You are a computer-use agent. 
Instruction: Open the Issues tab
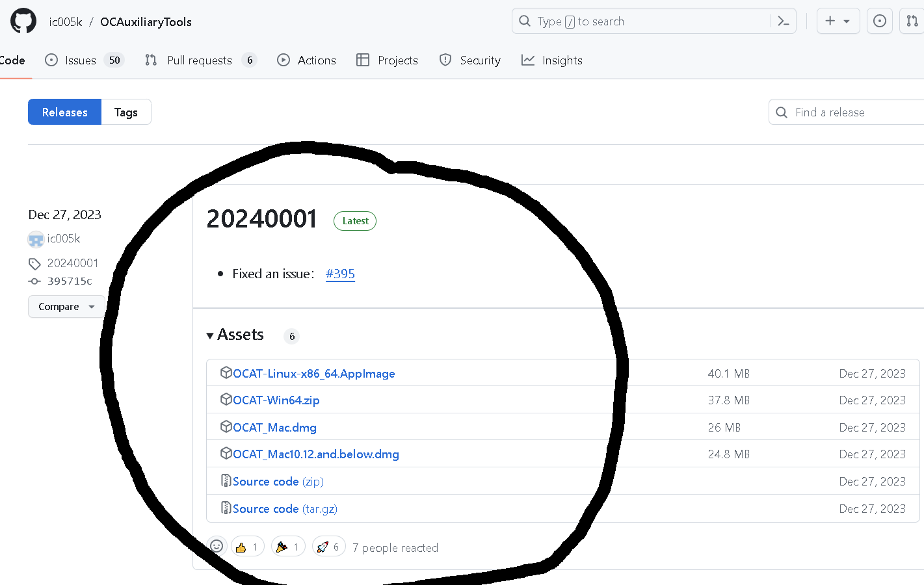point(84,60)
